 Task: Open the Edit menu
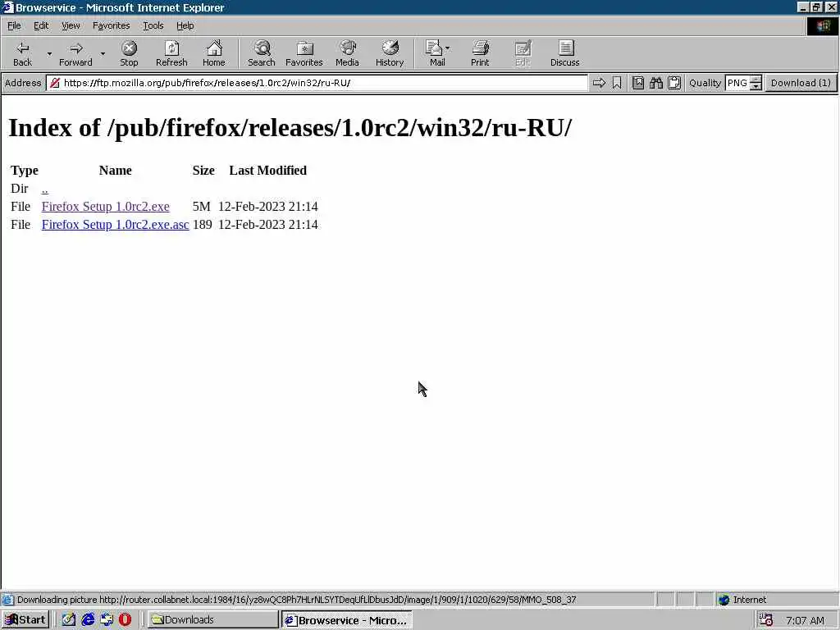coord(41,25)
